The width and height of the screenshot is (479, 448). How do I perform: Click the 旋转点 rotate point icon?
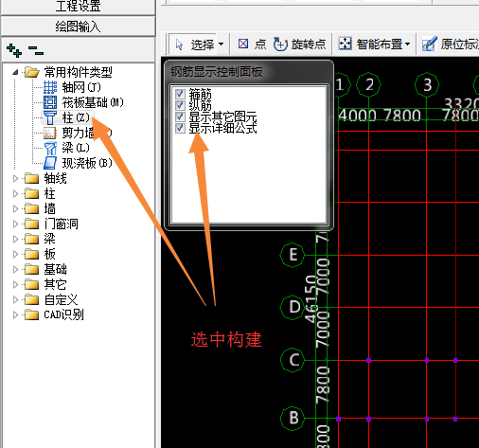pos(280,44)
